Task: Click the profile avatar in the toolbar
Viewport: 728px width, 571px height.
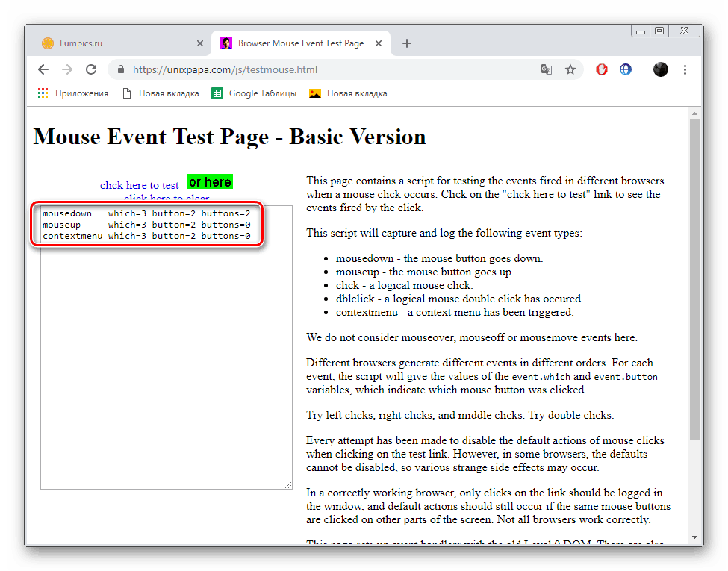Action: [660, 69]
